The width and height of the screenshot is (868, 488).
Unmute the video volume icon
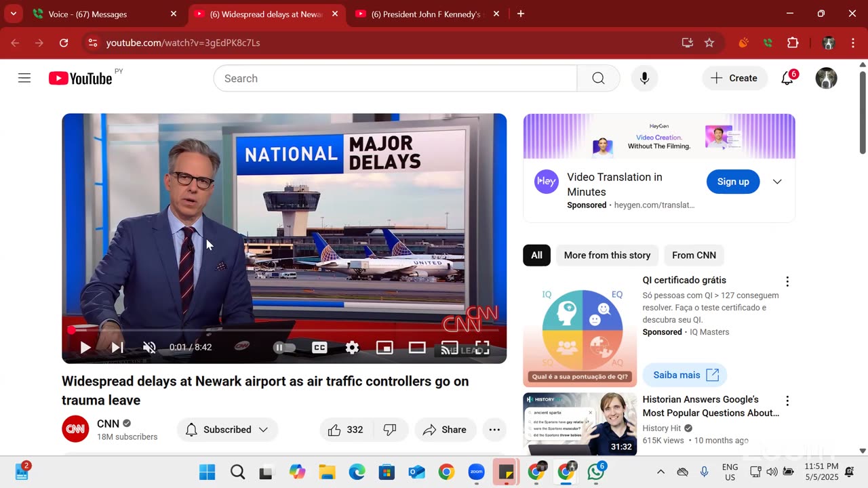149,348
